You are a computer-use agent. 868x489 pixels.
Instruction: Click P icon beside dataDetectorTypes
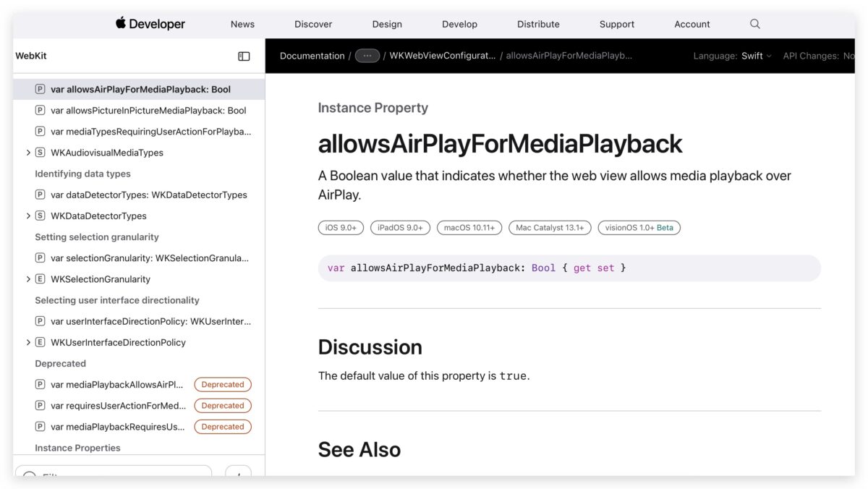[41, 195]
